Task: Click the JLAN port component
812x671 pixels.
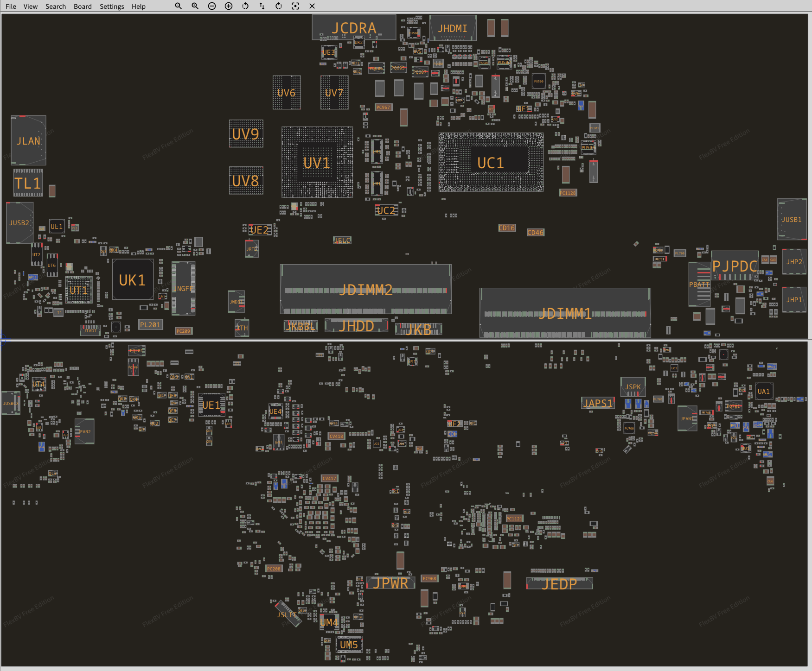Action: [28, 141]
